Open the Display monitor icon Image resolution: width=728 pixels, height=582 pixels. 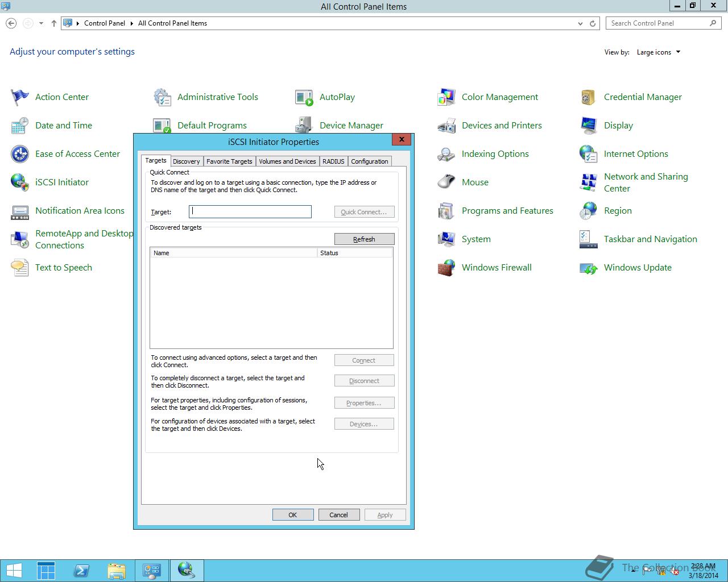tap(589, 126)
